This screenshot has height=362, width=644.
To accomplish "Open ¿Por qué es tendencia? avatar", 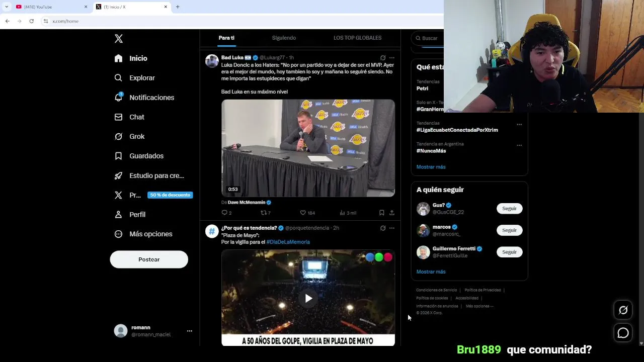I will pyautogui.click(x=212, y=231).
